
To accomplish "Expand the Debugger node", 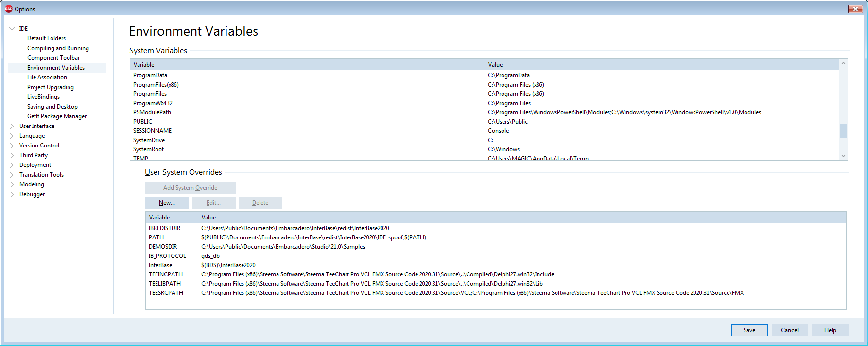I will tap(12, 194).
